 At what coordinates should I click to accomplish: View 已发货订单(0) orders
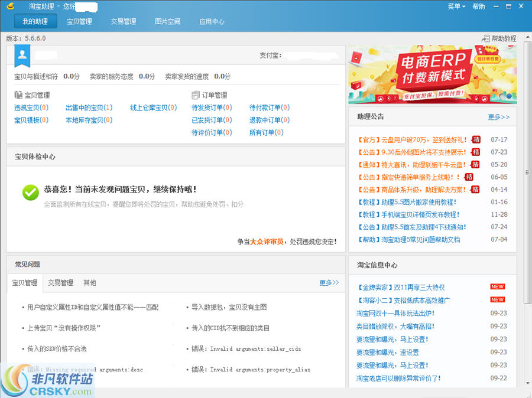pos(212,120)
